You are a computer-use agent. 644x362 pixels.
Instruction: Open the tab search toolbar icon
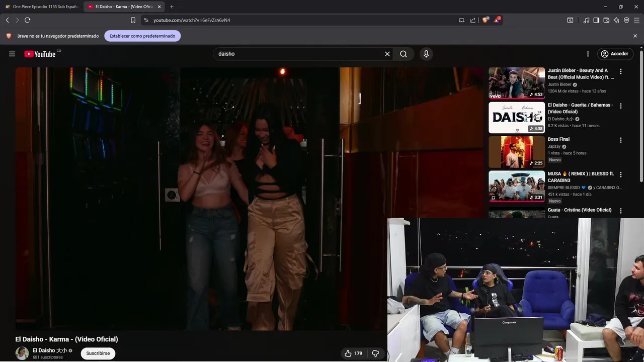tap(570, 20)
